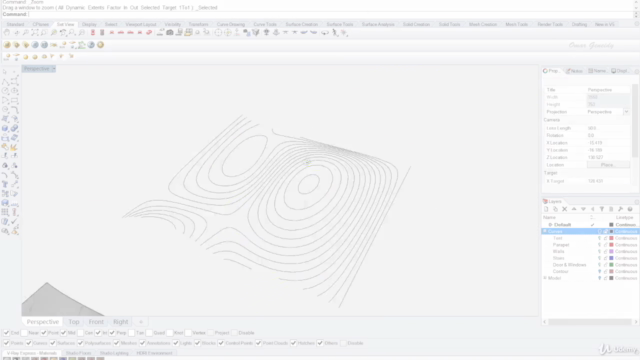Viewport: 640px width, 360px height.
Task: Click the Layers panel help icon
Action: click(630, 209)
